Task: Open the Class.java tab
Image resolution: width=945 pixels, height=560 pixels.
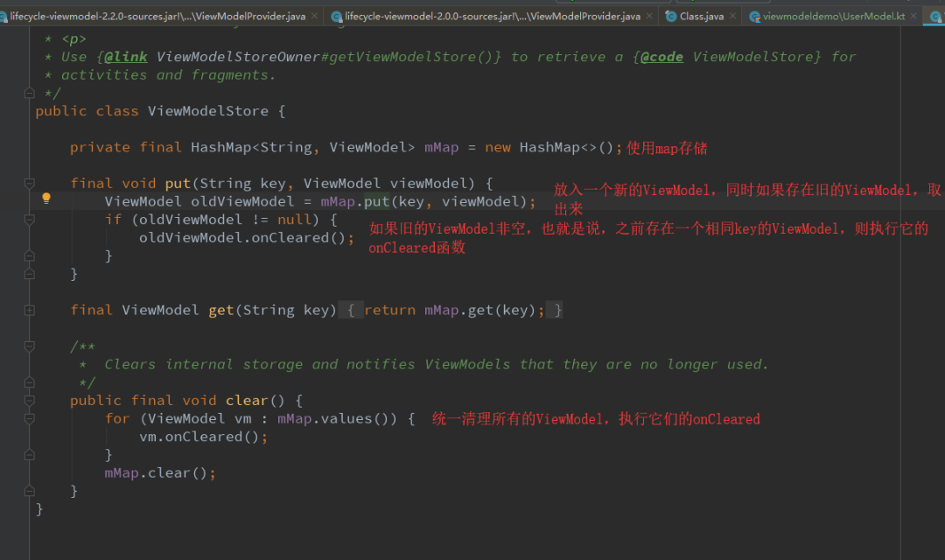Action: (702, 17)
